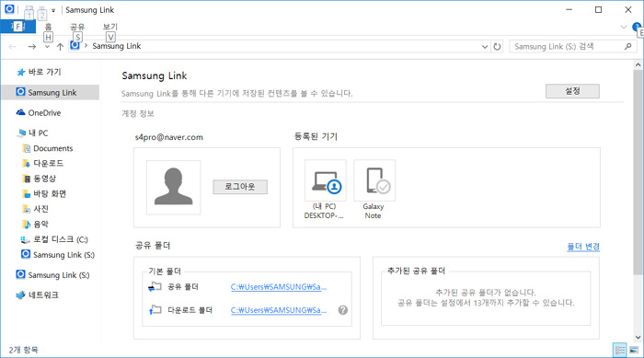Click the 공유 폴더 folder icon
Viewport: 644px width, 358px height.
[x=155, y=286]
